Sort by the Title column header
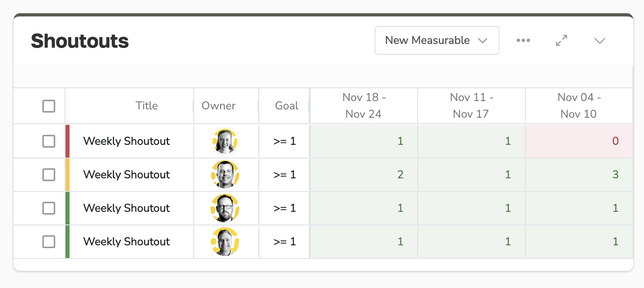This screenshot has width=644, height=288. click(x=146, y=106)
